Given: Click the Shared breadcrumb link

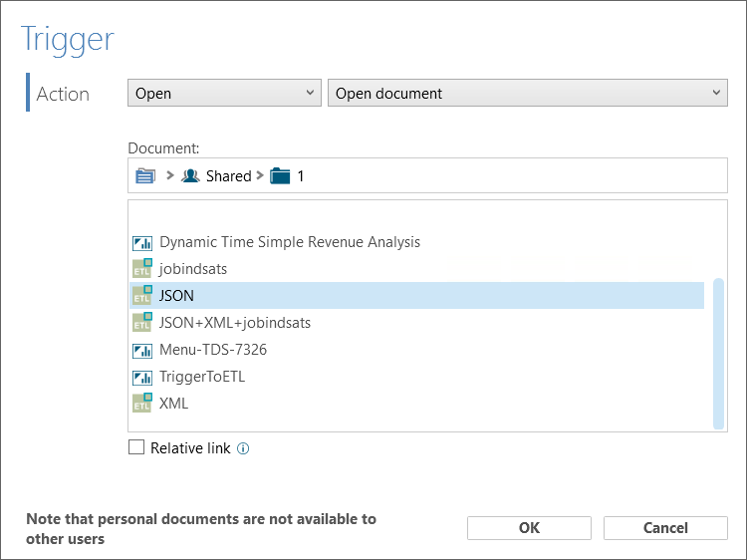Looking at the screenshot, I should [229, 176].
